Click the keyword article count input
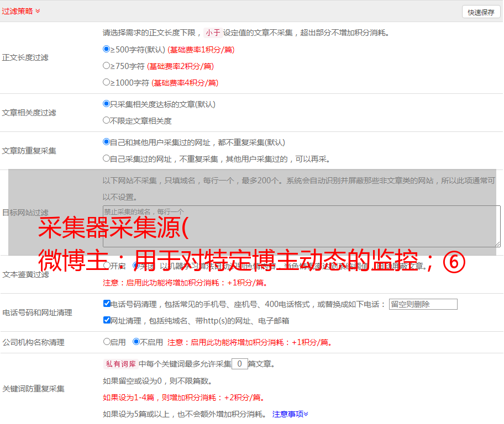Image resolution: width=504 pixels, height=424 pixels. tap(239, 364)
